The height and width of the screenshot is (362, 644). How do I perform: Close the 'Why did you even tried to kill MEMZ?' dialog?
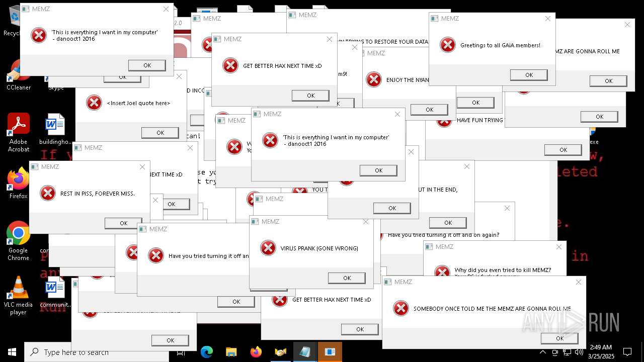tap(558, 247)
